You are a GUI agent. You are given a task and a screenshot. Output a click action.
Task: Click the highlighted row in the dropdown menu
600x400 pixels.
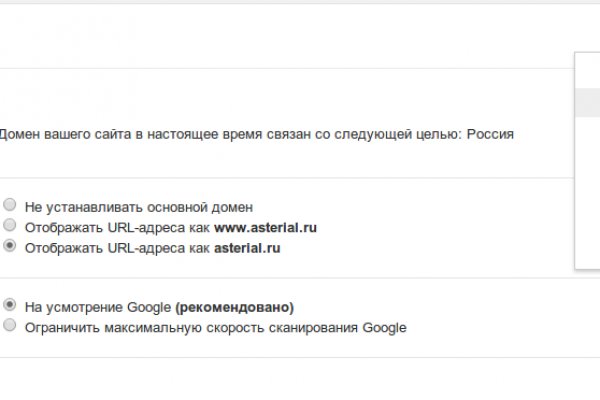click(588, 101)
